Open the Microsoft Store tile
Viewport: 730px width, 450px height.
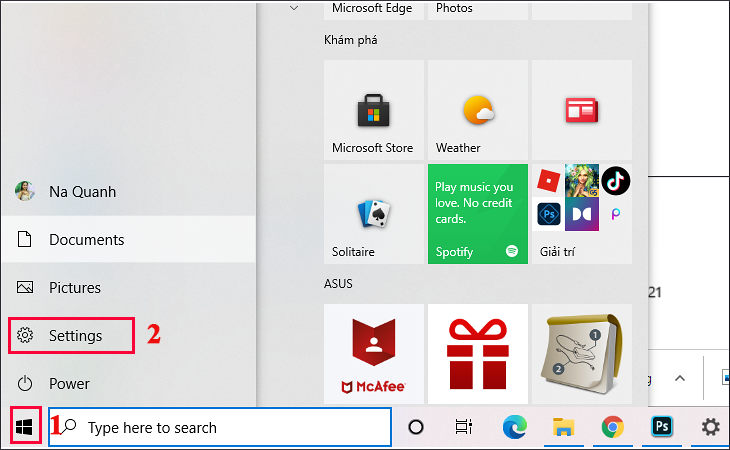[373, 110]
